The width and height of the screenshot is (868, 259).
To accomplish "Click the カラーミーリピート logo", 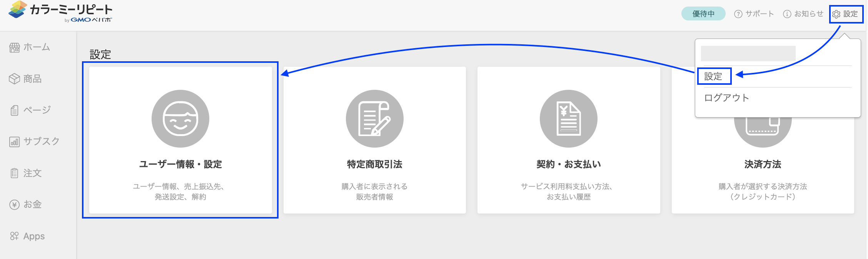I will pos(61,12).
